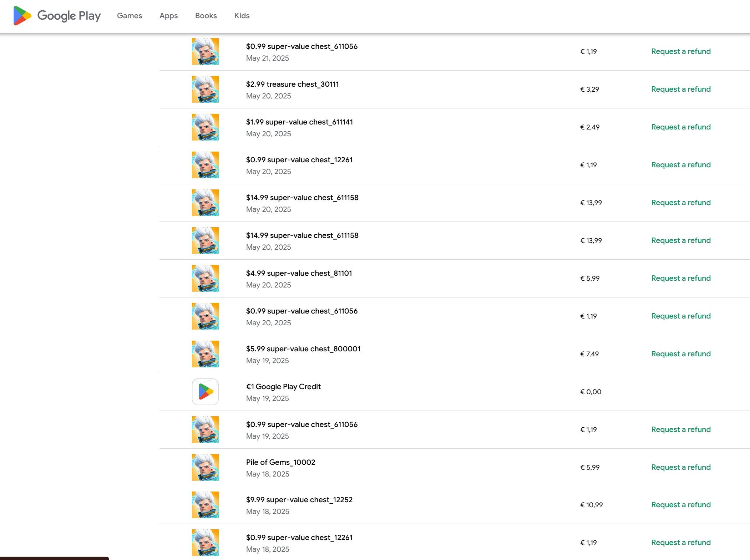Click game icon beside $1.99 super-value chest_611141

click(x=205, y=127)
